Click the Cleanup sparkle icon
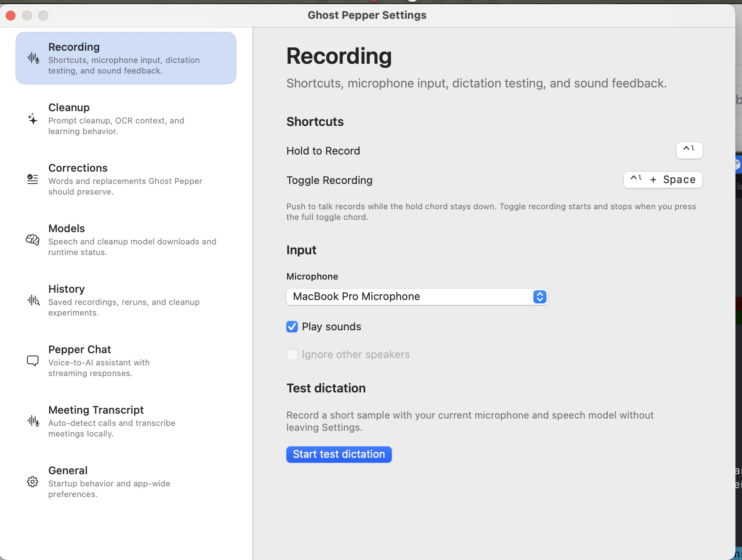The width and height of the screenshot is (742, 560). (x=33, y=119)
